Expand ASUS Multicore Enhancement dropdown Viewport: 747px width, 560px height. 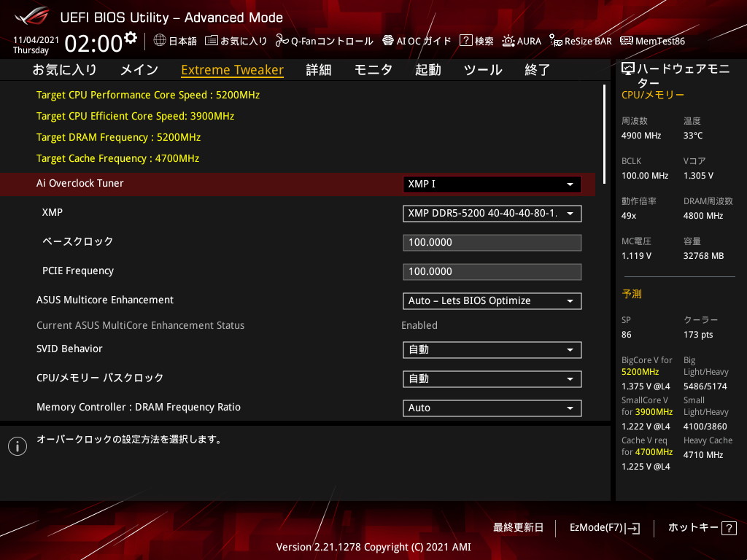[x=492, y=301]
